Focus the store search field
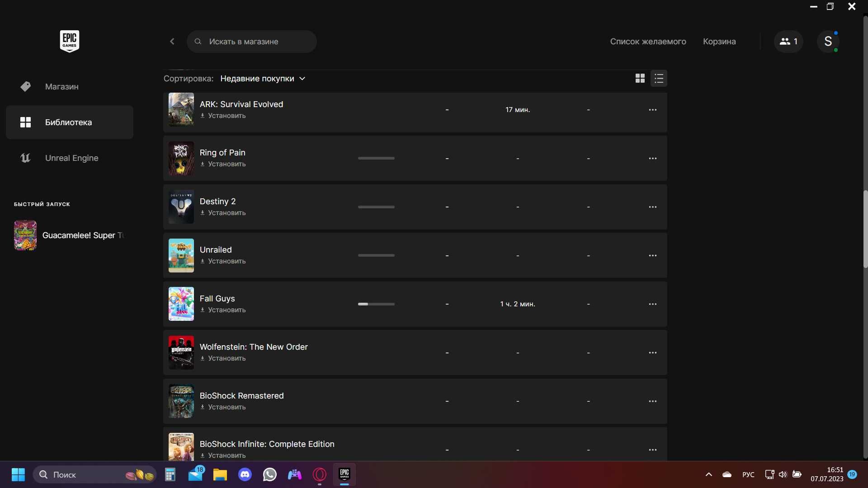Image resolution: width=868 pixels, height=488 pixels. [252, 42]
